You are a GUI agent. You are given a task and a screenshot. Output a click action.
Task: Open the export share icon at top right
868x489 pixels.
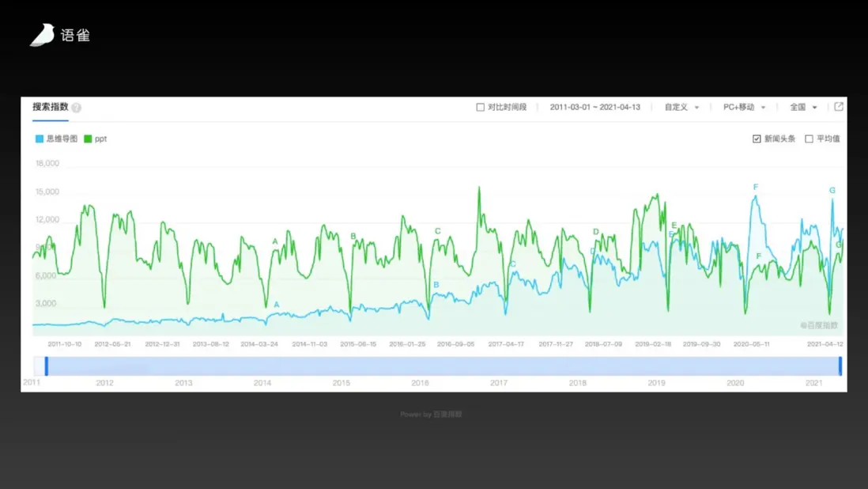pyautogui.click(x=839, y=106)
